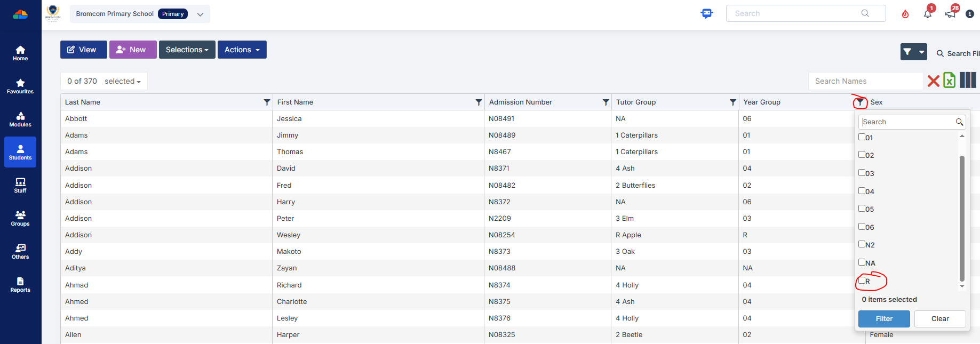
Task: Select the NA year group checkbox
Action: click(x=862, y=262)
